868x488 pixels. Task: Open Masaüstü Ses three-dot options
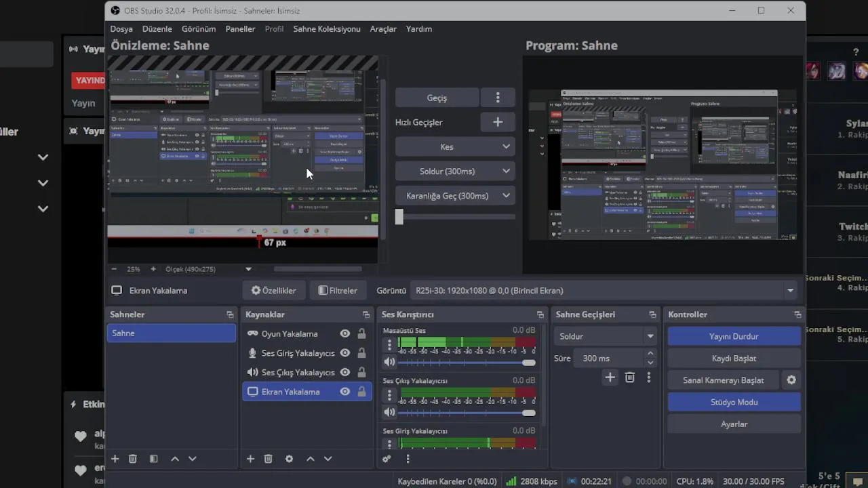tap(389, 345)
